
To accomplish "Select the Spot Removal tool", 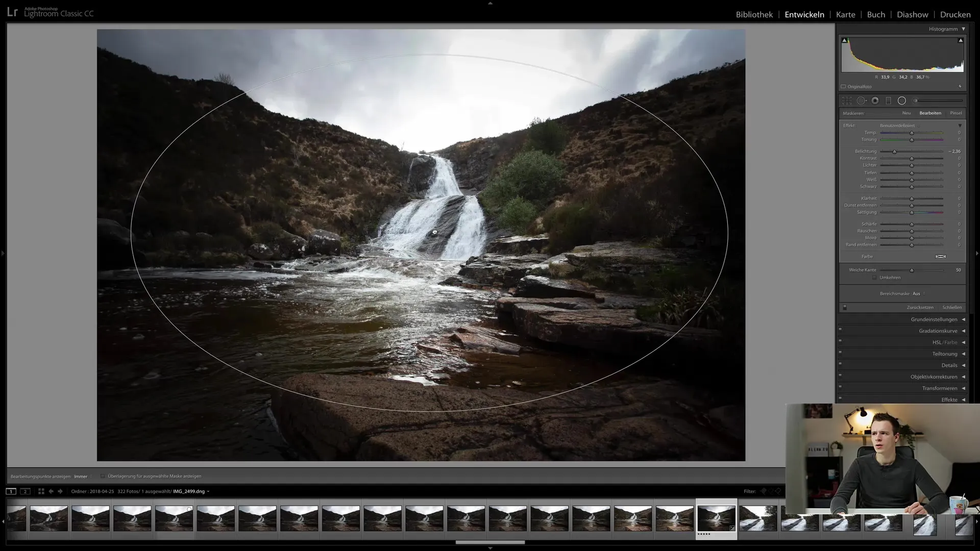I will click(861, 101).
